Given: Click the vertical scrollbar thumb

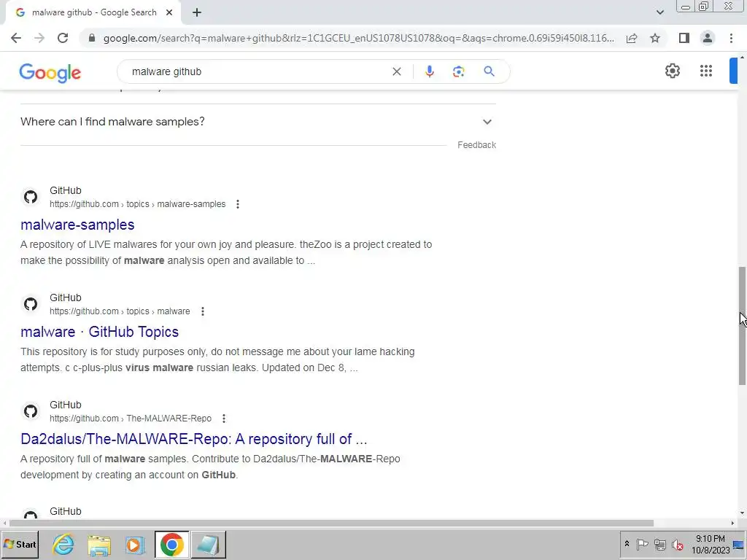Looking at the screenshot, I should pyautogui.click(x=742, y=326).
